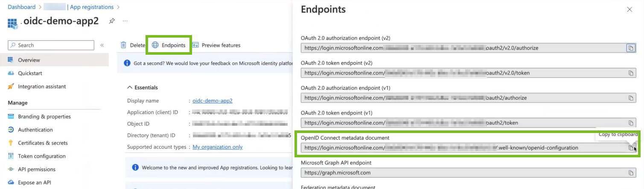Screen dimensions: 644x189
Task: Open Preview features
Action: coord(216,45)
